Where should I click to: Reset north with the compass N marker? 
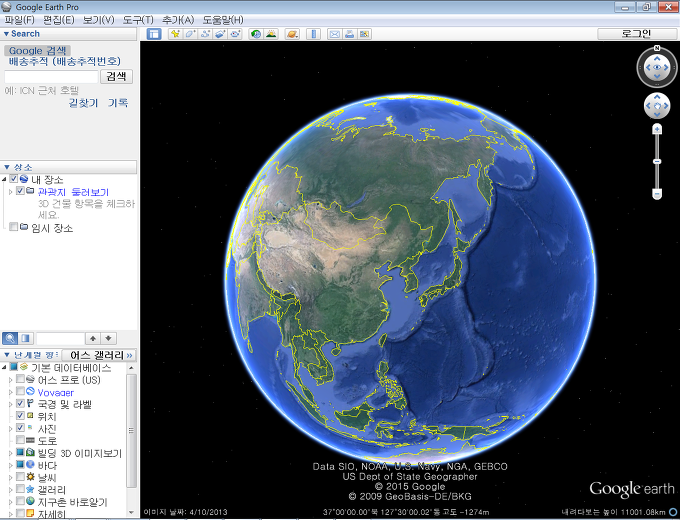pos(657,48)
